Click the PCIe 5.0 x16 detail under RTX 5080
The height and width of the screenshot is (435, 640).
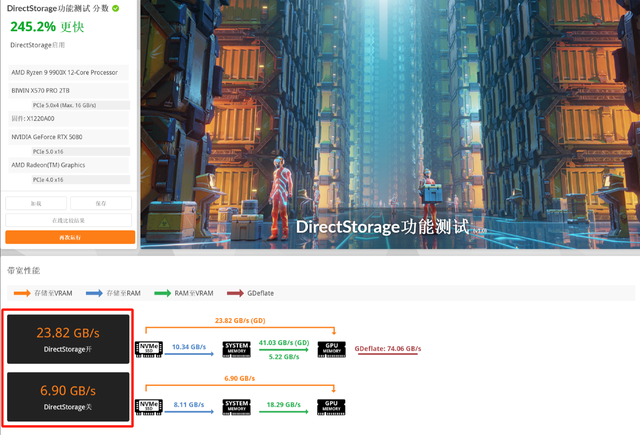(x=81, y=151)
